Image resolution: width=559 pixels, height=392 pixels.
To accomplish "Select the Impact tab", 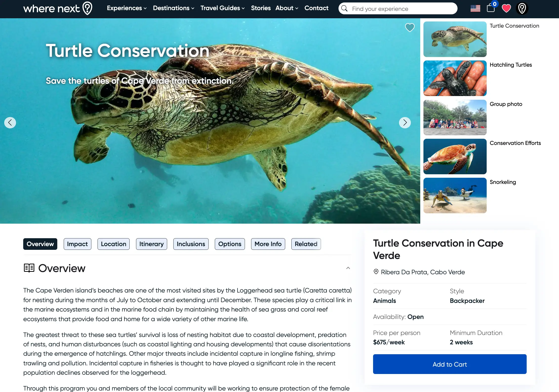I will click(77, 244).
